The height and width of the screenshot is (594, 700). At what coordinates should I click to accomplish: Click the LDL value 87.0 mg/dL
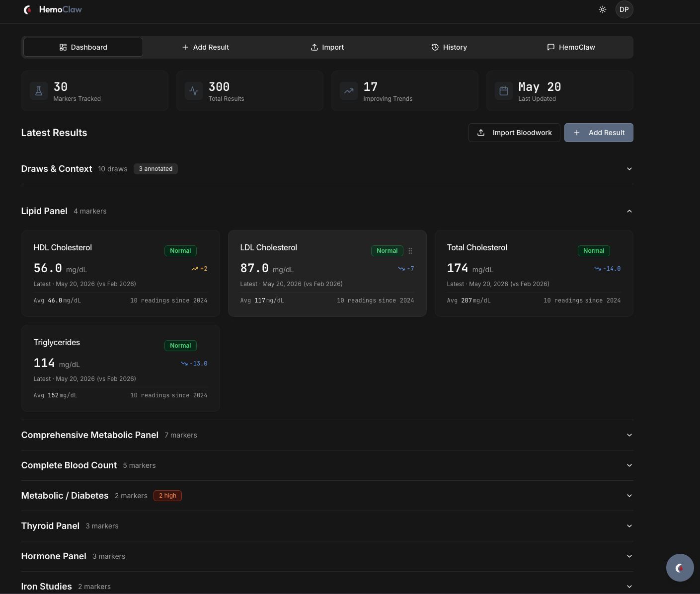tap(267, 268)
